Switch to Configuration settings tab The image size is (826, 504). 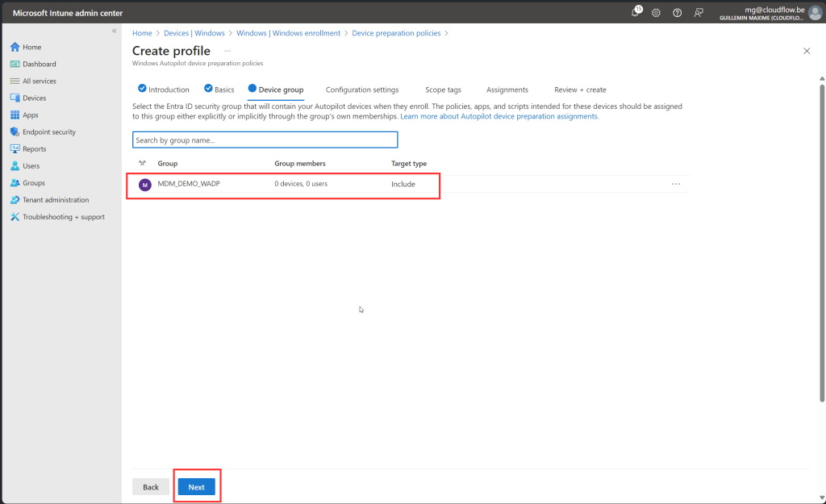[x=362, y=90]
